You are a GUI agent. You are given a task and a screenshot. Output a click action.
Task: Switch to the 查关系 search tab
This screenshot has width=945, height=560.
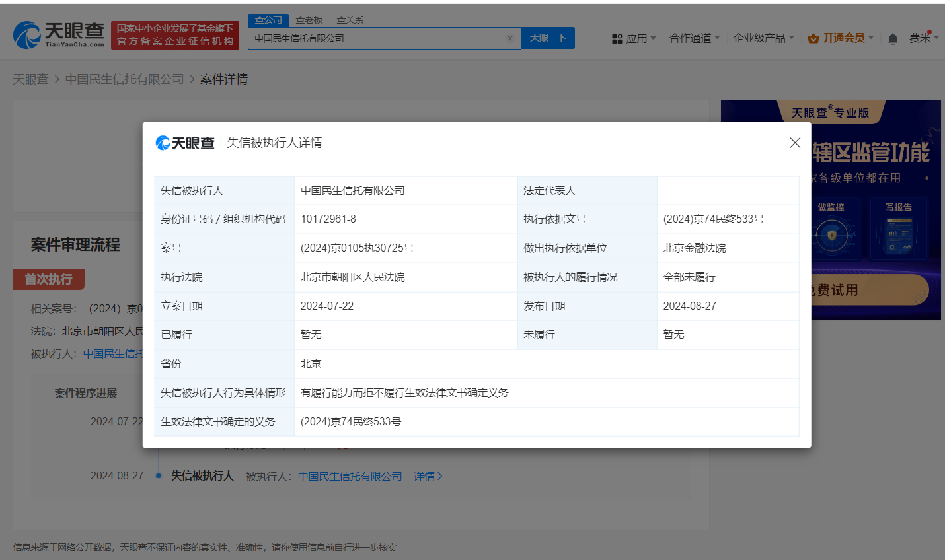point(350,20)
